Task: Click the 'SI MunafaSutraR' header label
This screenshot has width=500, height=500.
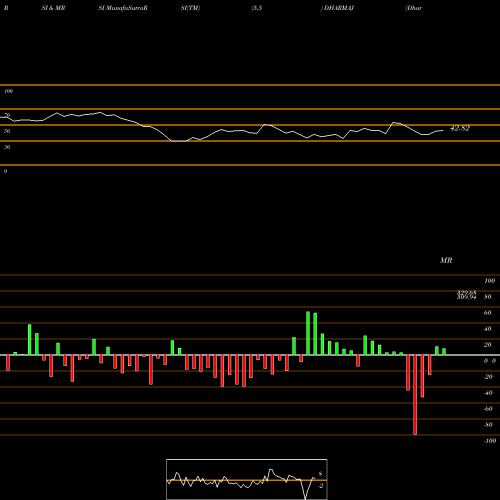Action: coord(123,8)
